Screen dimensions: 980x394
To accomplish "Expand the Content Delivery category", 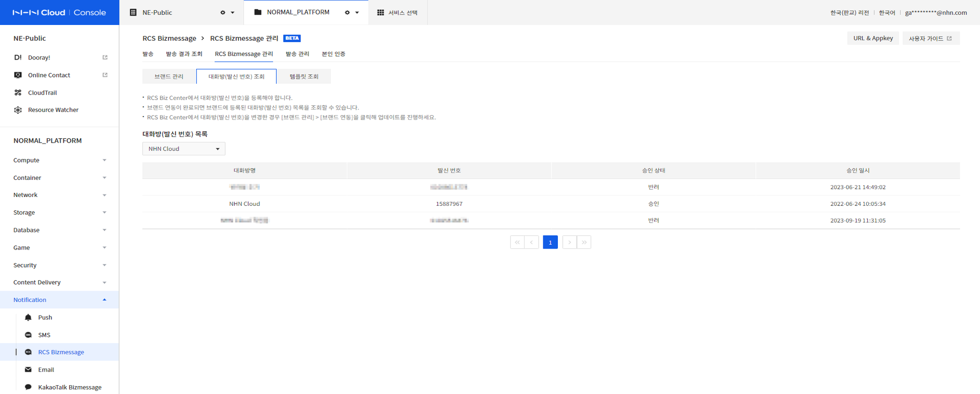I will 59,282.
